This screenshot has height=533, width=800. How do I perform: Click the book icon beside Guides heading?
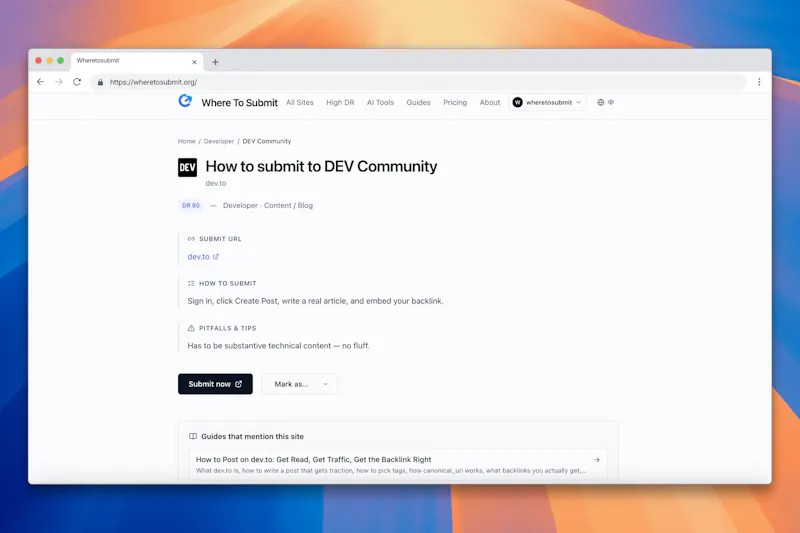point(193,436)
